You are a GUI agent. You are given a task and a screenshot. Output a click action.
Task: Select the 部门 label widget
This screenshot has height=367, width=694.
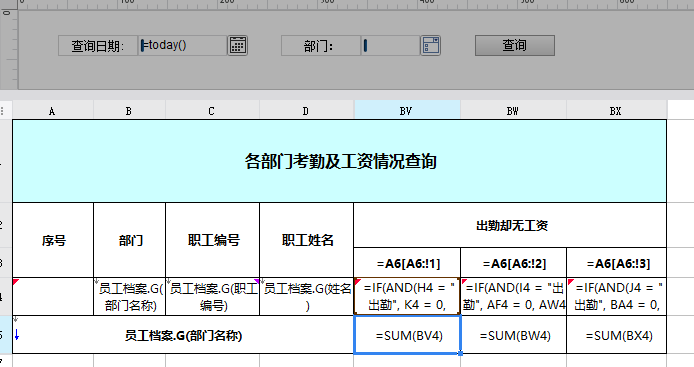321,46
